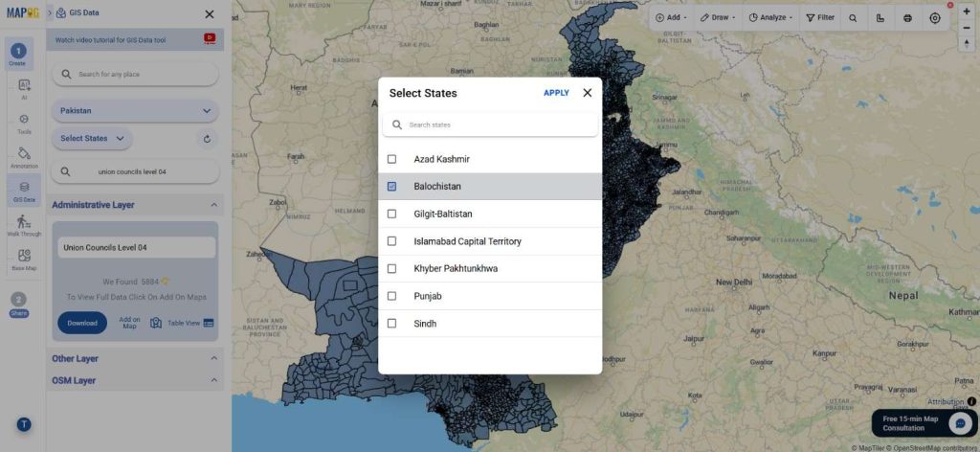Image resolution: width=980 pixels, height=452 pixels.
Task: Open Table View
Action: pyautogui.click(x=183, y=324)
